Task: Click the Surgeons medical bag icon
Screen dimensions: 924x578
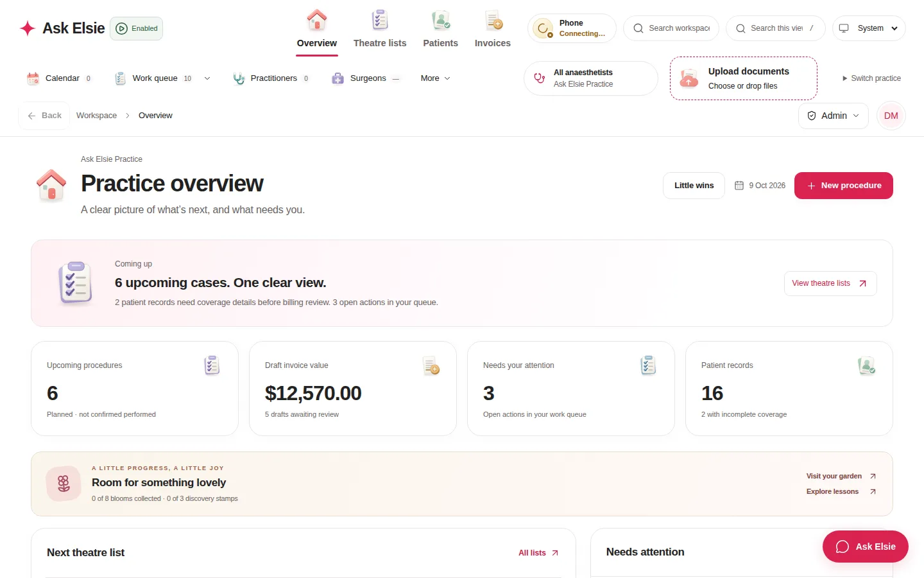Action: pos(338,78)
